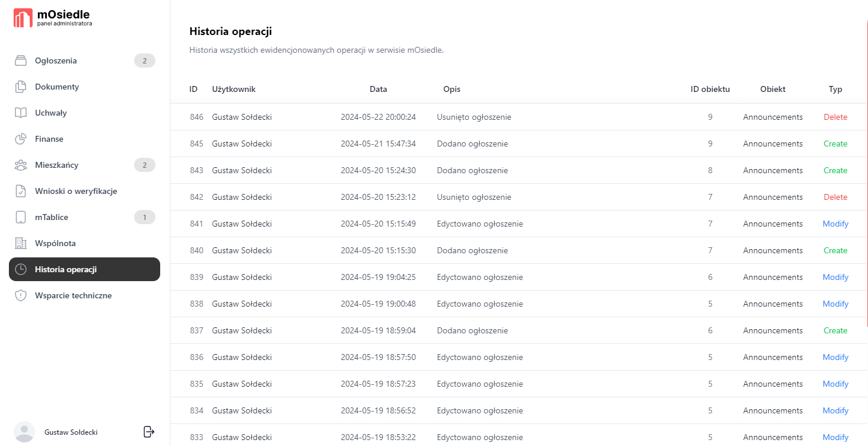Click the Dokumenty documents icon

click(21, 87)
